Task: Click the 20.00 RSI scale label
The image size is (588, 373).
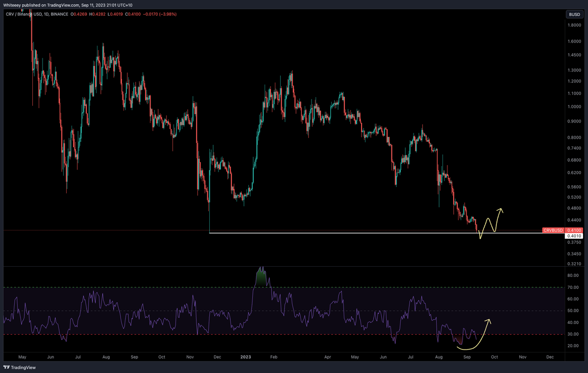Action: (572, 346)
